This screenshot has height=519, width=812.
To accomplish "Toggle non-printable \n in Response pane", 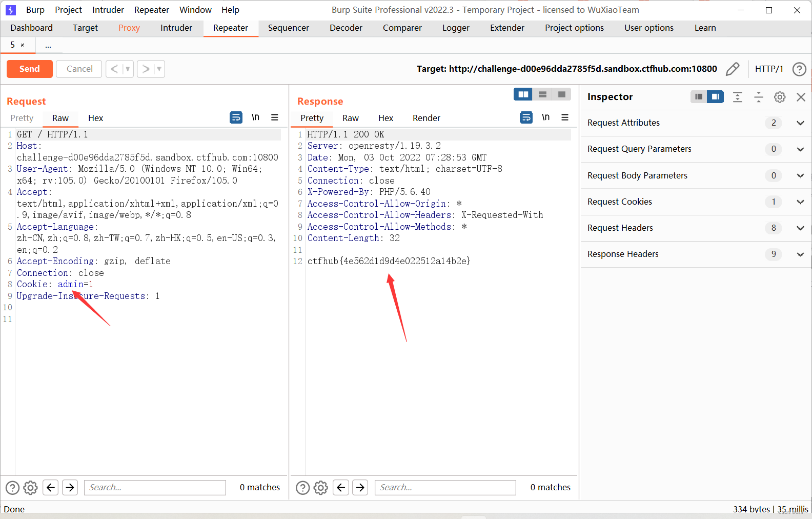I will [545, 117].
